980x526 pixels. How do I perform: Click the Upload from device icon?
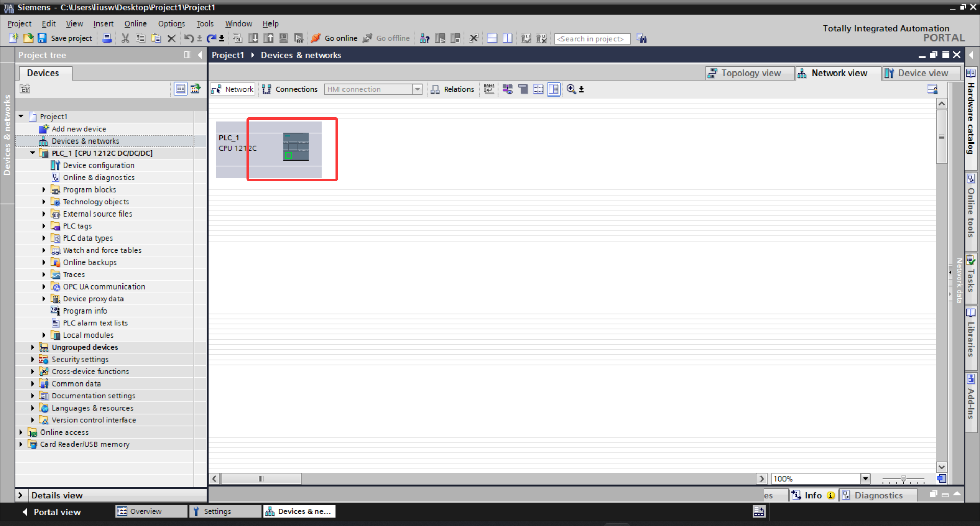point(268,38)
